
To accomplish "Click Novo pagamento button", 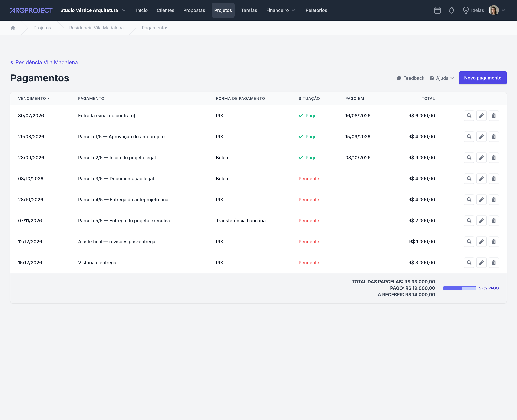I will (x=483, y=78).
